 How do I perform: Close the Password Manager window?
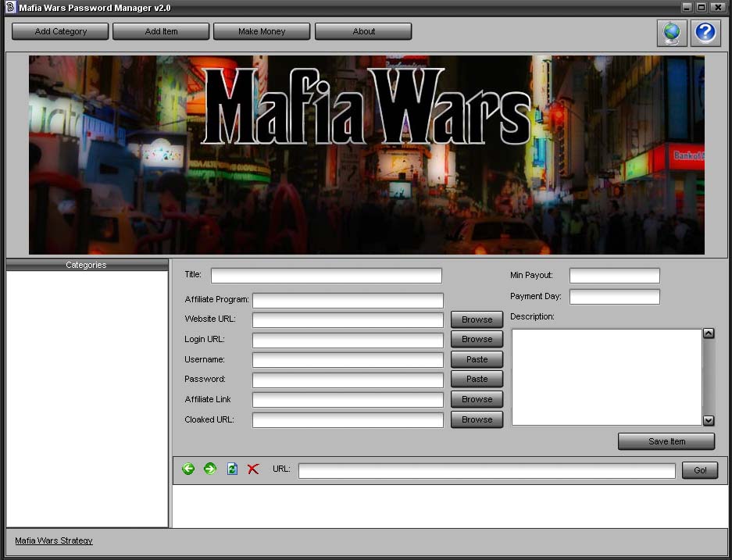[x=718, y=7]
